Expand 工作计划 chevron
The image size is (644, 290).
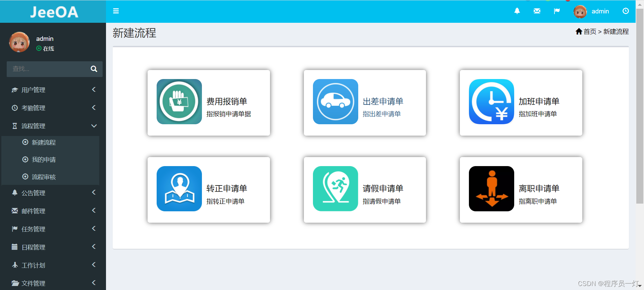(94, 265)
